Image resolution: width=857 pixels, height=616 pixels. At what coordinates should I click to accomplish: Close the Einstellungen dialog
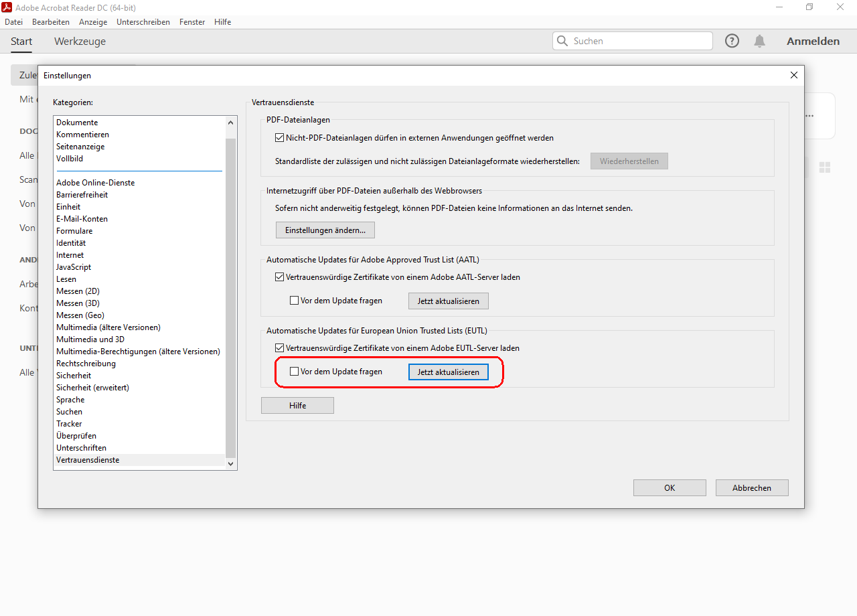pyautogui.click(x=794, y=75)
